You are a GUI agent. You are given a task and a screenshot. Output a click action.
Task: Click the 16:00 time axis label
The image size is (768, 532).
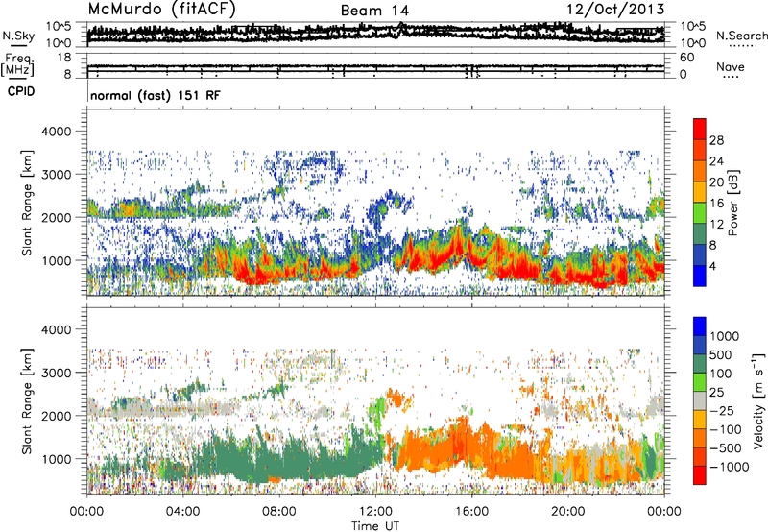(x=471, y=512)
